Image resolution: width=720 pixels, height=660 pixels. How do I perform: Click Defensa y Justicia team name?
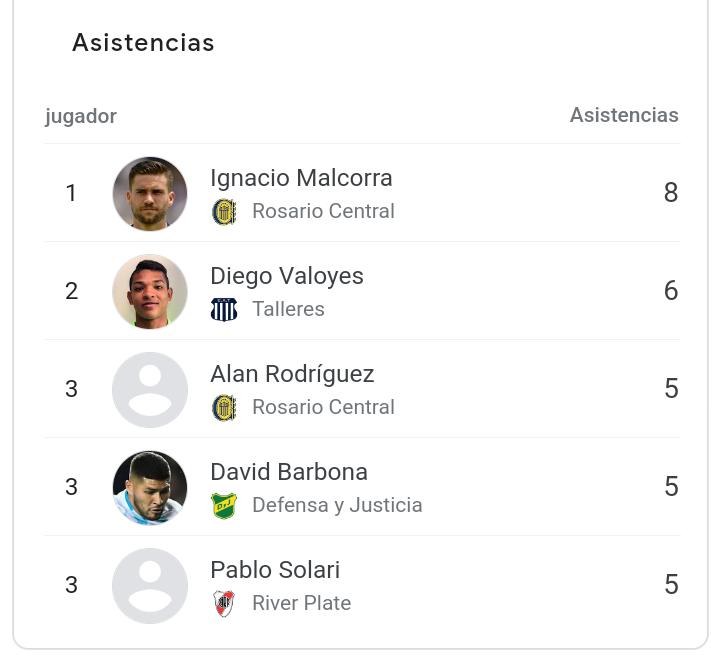point(337,505)
